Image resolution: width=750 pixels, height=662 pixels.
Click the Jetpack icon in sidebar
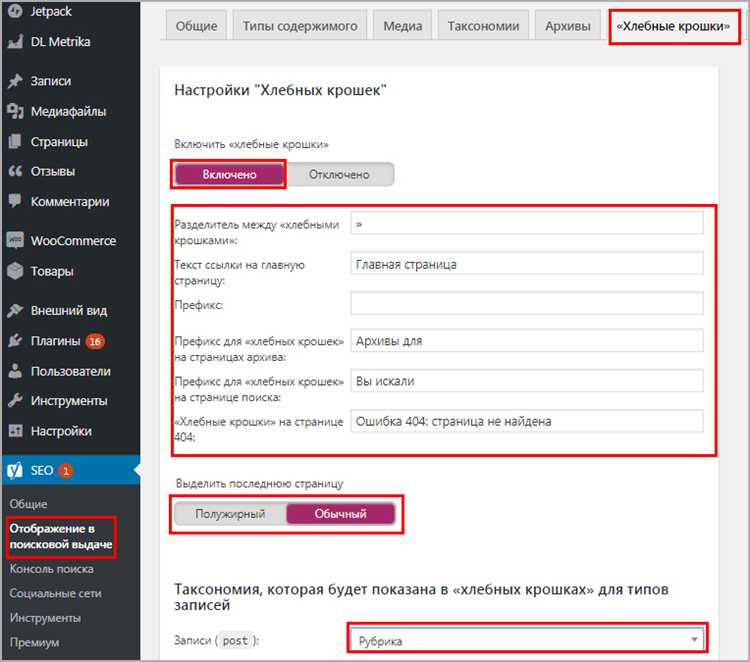tap(15, 11)
